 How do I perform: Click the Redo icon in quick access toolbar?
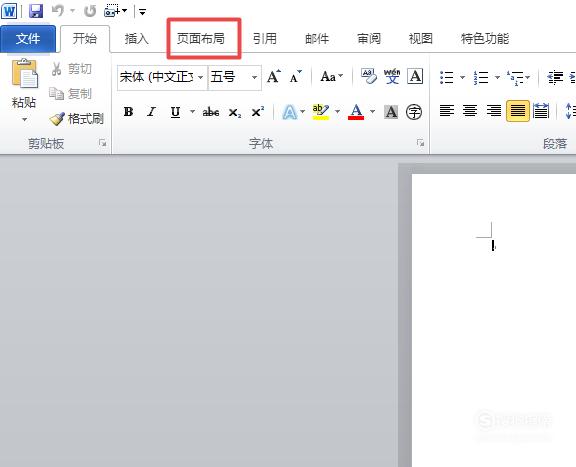pos(90,11)
